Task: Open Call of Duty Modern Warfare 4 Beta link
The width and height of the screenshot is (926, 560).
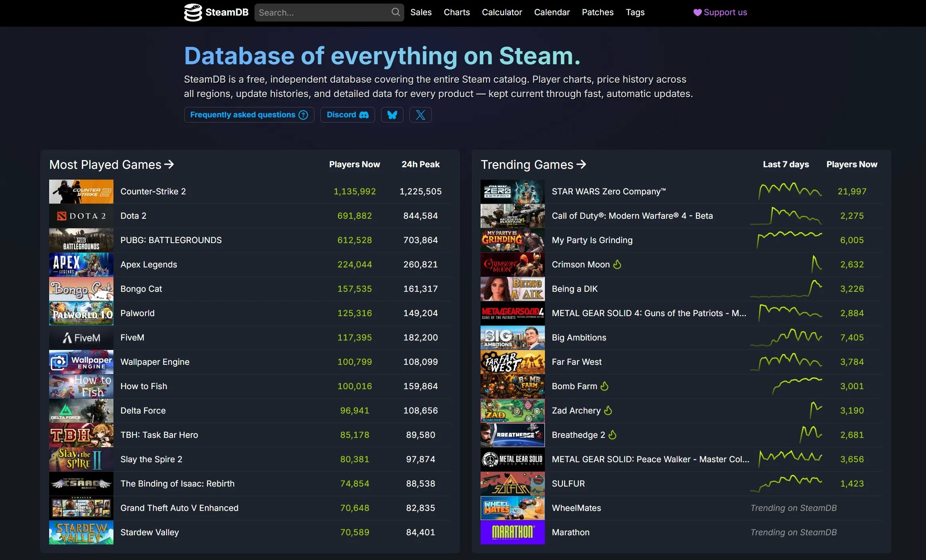Action: (x=632, y=216)
